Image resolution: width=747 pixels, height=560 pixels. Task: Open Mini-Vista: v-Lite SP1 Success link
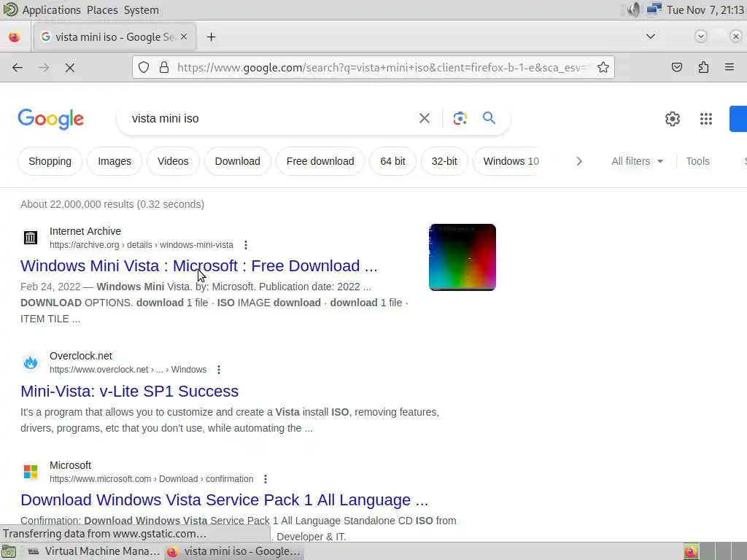(129, 391)
